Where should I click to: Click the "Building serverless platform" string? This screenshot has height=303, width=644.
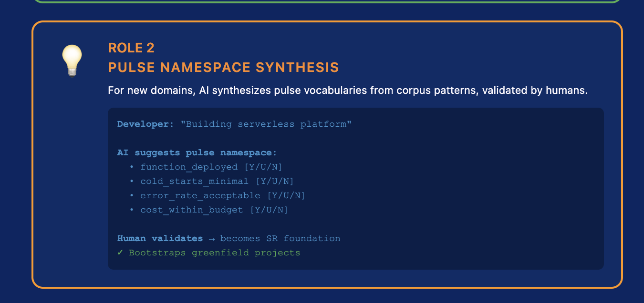[x=266, y=124]
